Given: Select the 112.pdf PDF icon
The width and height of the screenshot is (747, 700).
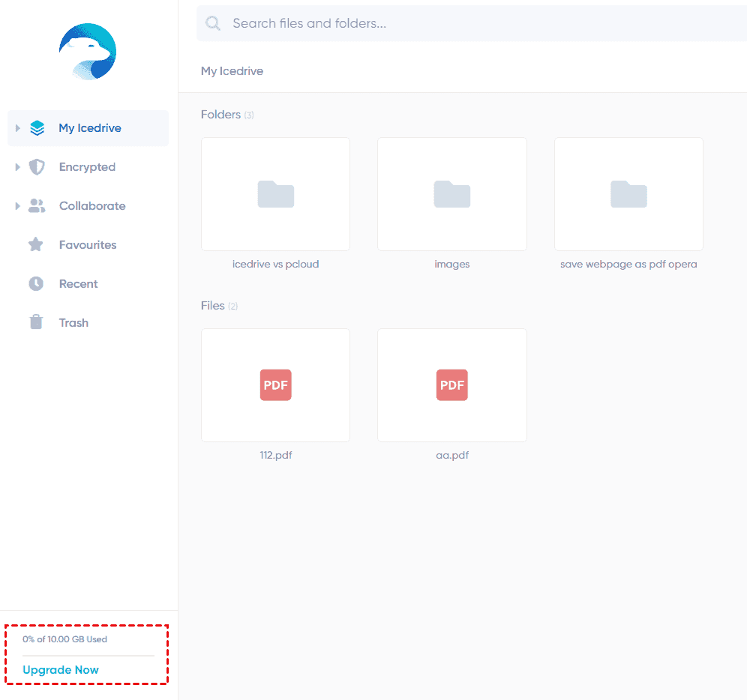Looking at the screenshot, I should coord(276,384).
